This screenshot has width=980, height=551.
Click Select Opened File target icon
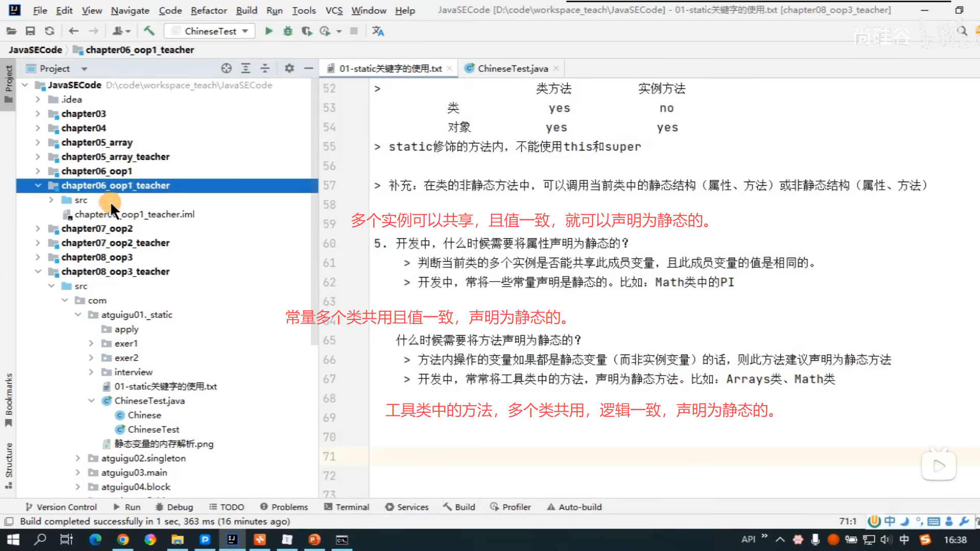[x=226, y=68]
